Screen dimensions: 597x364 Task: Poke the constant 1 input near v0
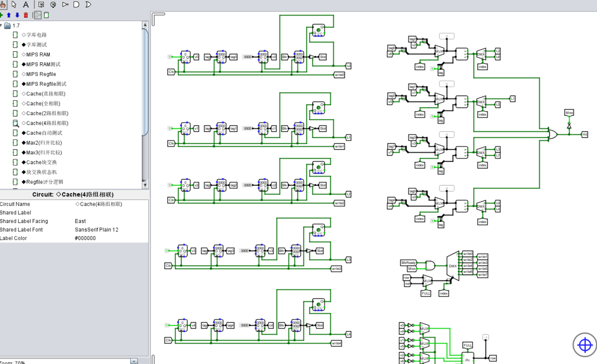coord(170,57)
